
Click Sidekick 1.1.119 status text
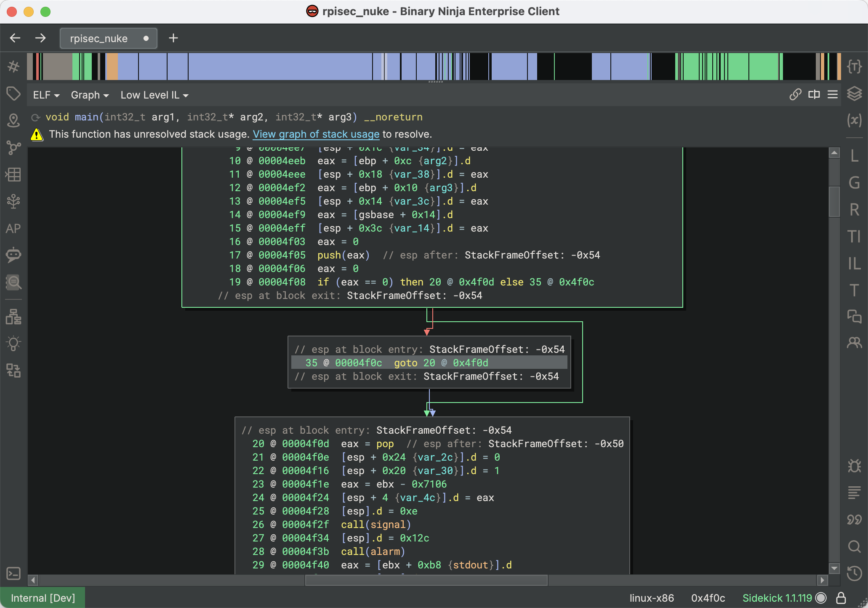(777, 598)
